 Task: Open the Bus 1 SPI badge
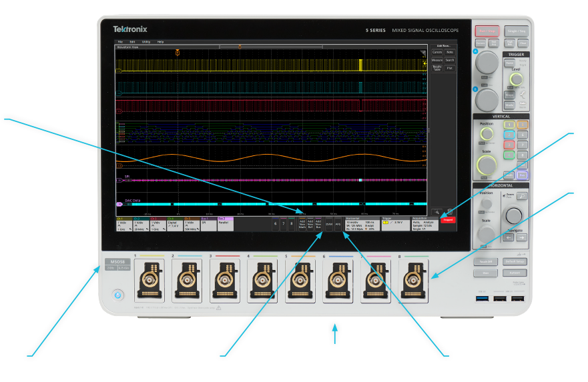[209, 224]
